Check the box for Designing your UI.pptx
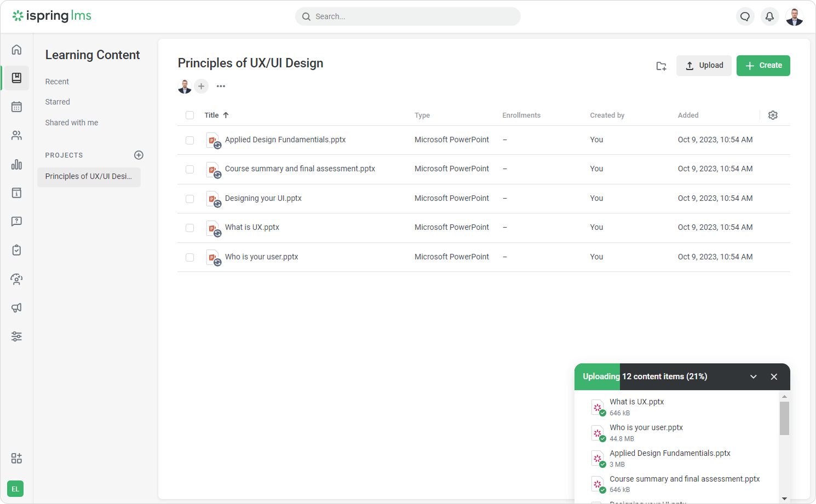 [189, 199]
